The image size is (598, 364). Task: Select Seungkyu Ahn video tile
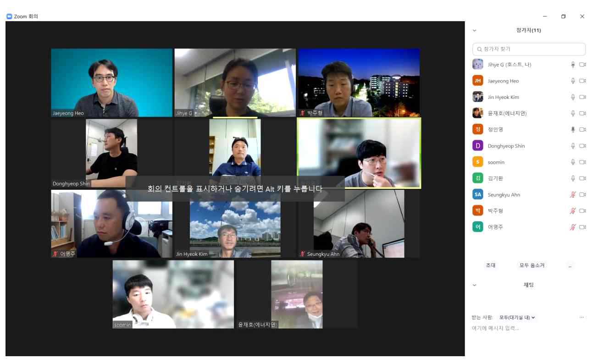tap(359, 224)
